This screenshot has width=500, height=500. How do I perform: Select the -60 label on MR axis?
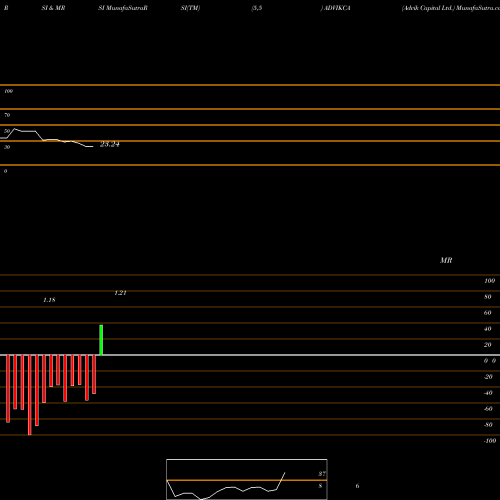(x=488, y=409)
